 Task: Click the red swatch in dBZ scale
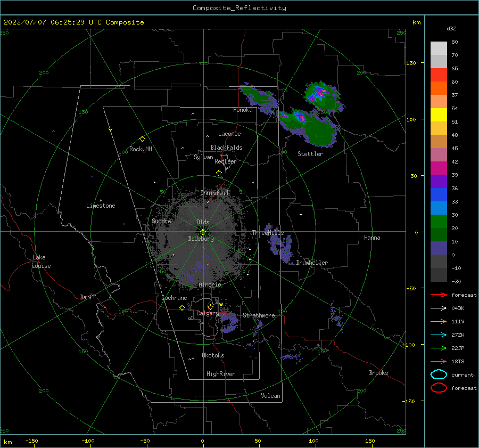pos(439,75)
